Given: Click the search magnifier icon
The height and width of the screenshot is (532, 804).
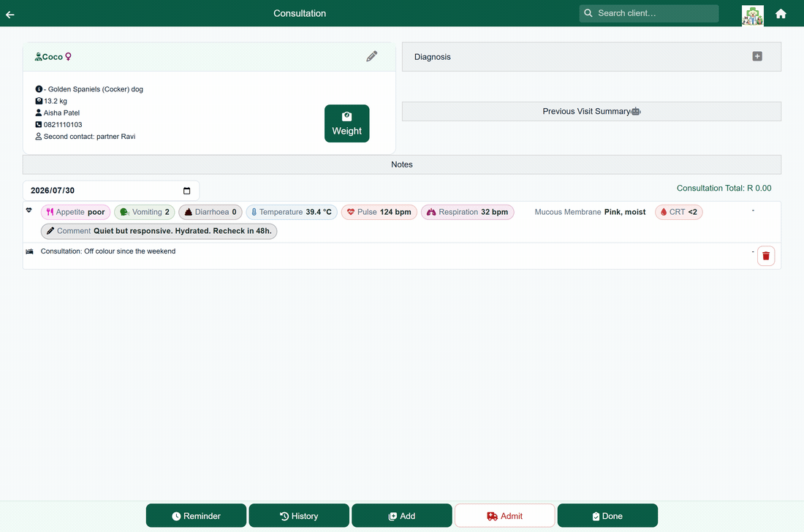Looking at the screenshot, I should click(588, 13).
